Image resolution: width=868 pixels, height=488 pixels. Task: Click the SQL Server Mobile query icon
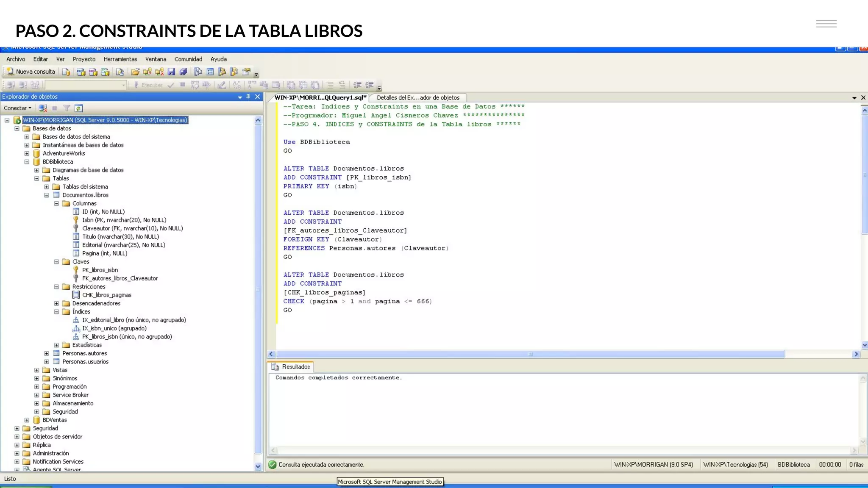point(120,72)
